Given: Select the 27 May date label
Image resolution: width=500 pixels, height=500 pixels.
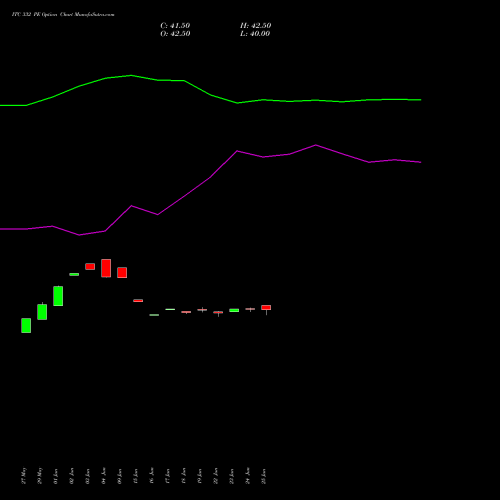Looking at the screenshot, I should (x=23, y=476).
